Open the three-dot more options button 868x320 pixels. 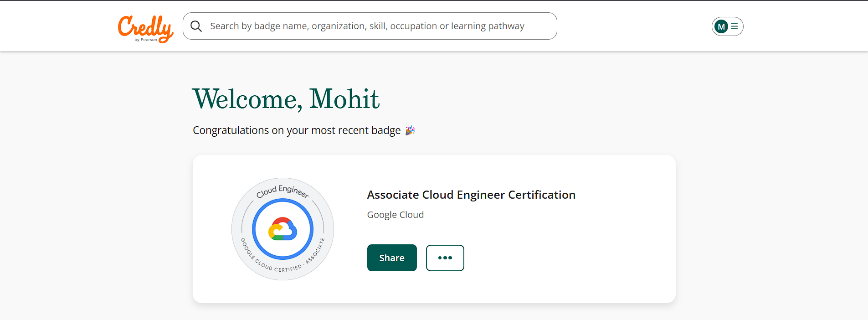click(445, 258)
